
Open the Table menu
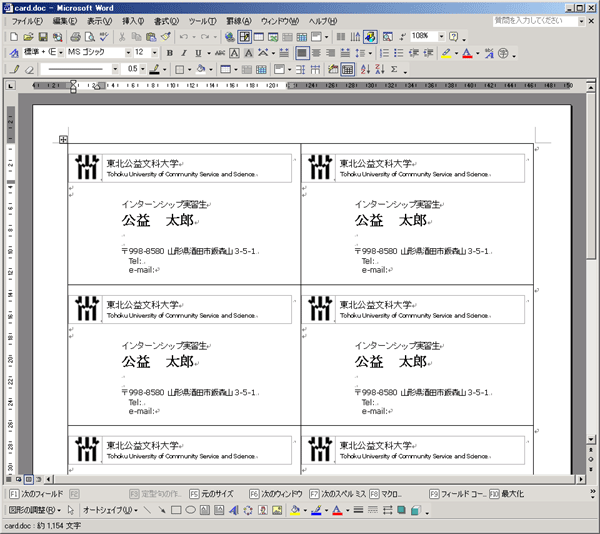[x=239, y=21]
